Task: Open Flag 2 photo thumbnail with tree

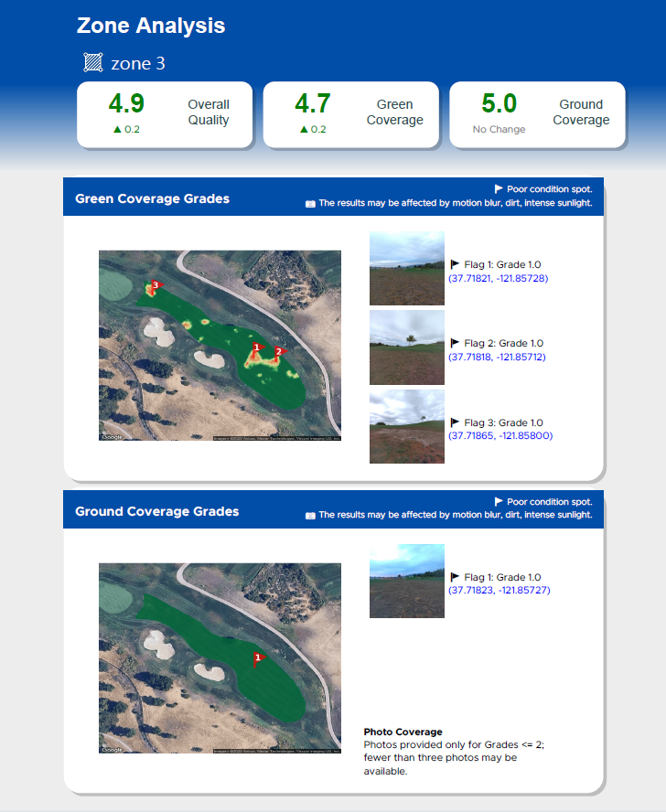Action: [407, 347]
